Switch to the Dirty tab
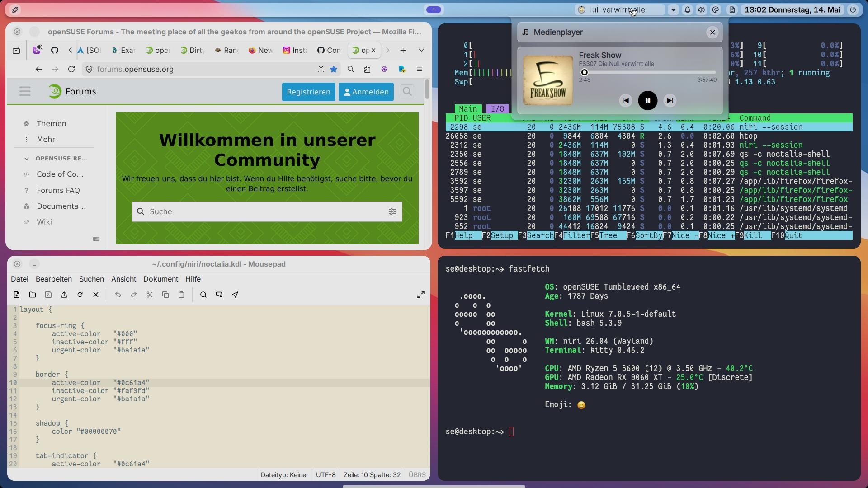This screenshot has width=868, height=488. [x=192, y=50]
